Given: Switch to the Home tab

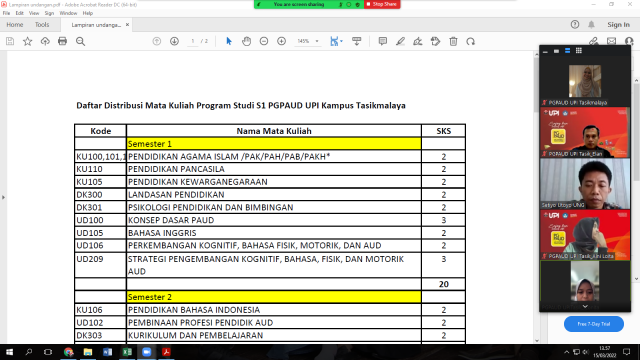Looking at the screenshot, I should (15, 24).
